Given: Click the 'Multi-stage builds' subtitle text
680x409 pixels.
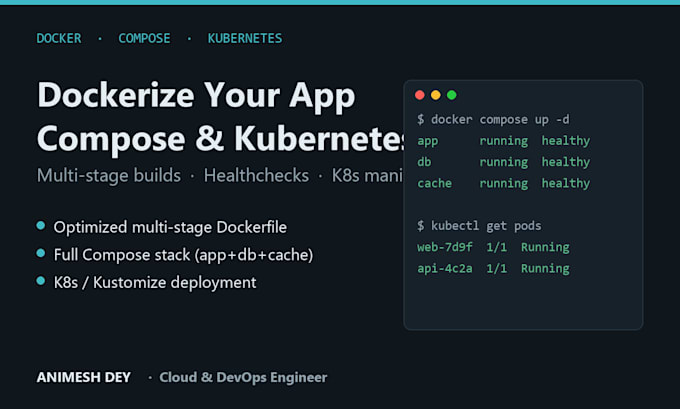Looking at the screenshot, I should click(109, 176).
